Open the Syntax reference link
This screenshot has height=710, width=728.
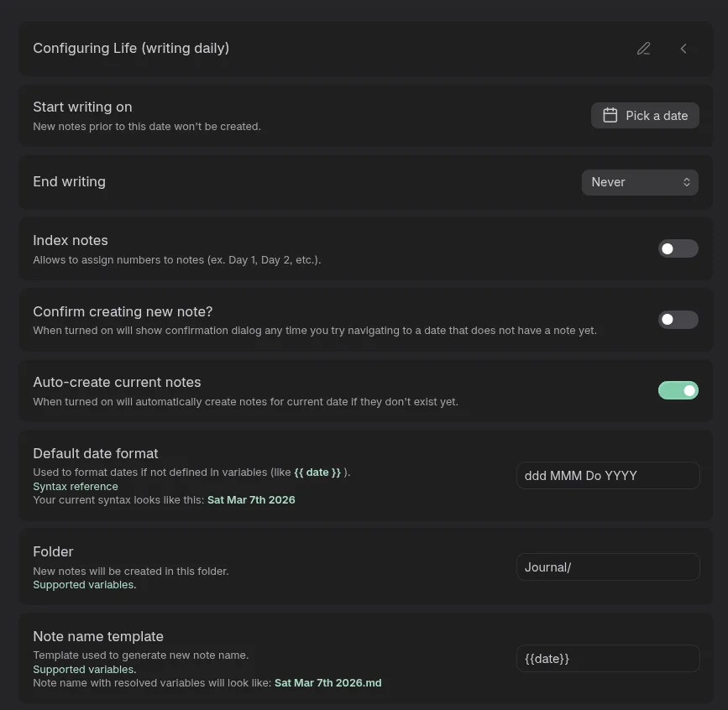[x=75, y=486]
